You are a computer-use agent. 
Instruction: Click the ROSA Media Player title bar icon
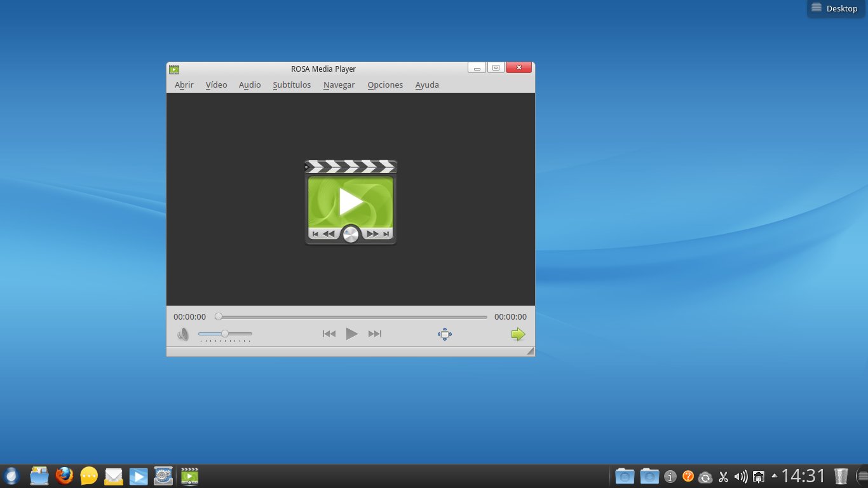(174, 69)
